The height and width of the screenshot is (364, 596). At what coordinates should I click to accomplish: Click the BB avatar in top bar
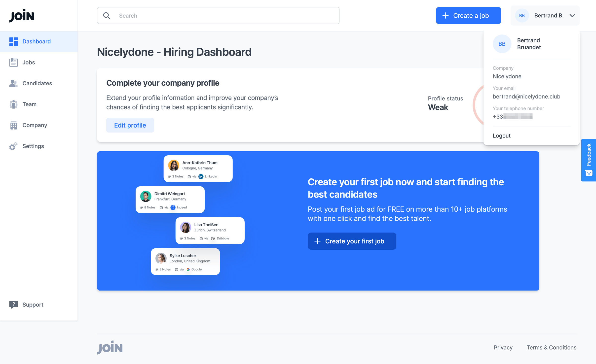pyautogui.click(x=522, y=16)
